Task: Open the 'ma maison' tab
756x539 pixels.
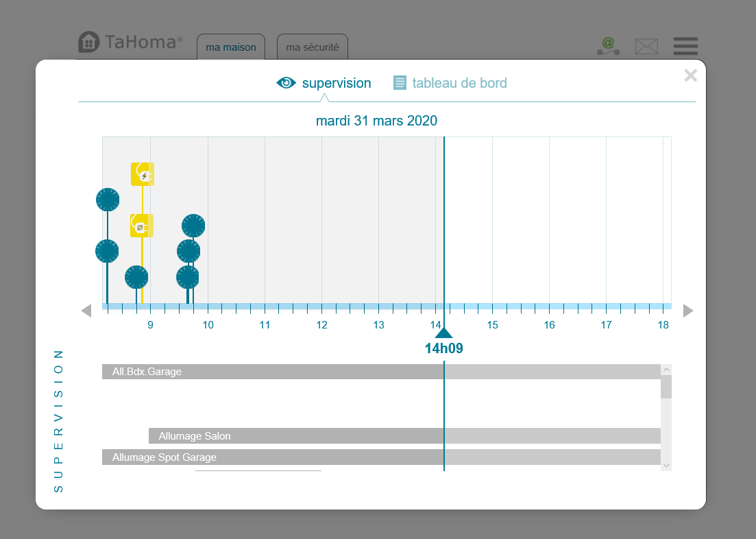Action: click(231, 47)
